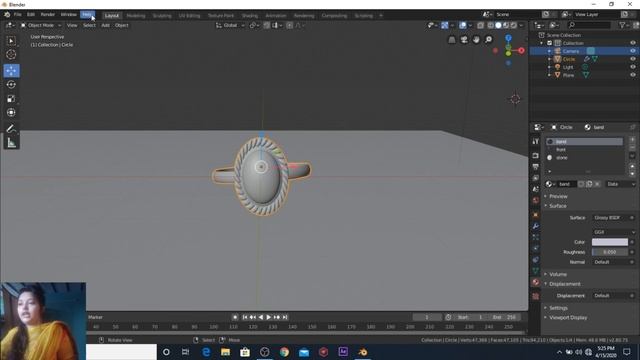Select the Rotate tool
Screen dimensions: 640x360
click(11, 84)
